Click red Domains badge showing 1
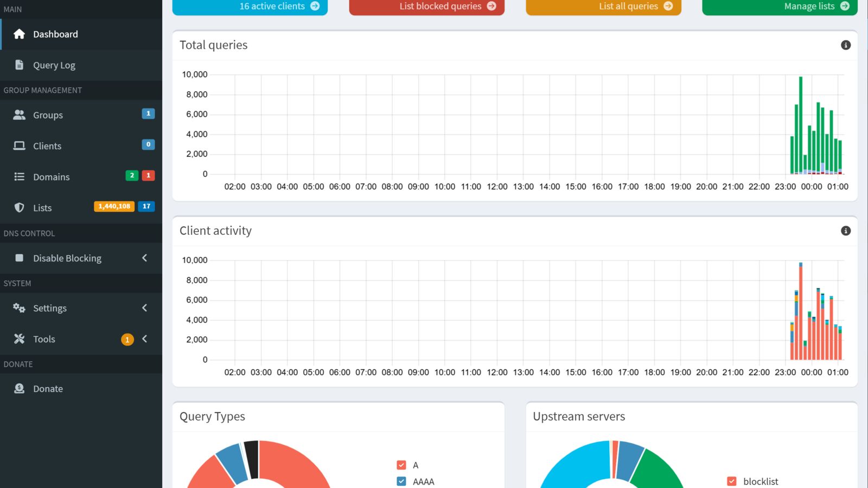This screenshot has width=868, height=488. (148, 176)
